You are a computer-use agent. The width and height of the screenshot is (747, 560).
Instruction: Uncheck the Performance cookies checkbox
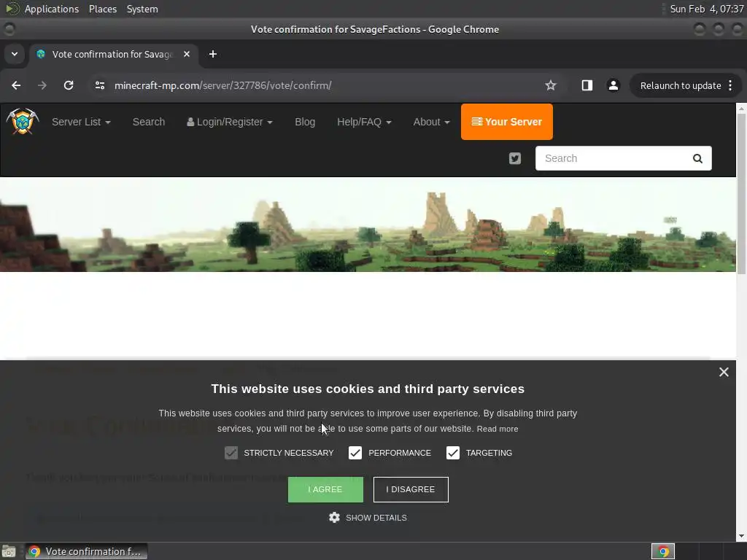(355, 453)
